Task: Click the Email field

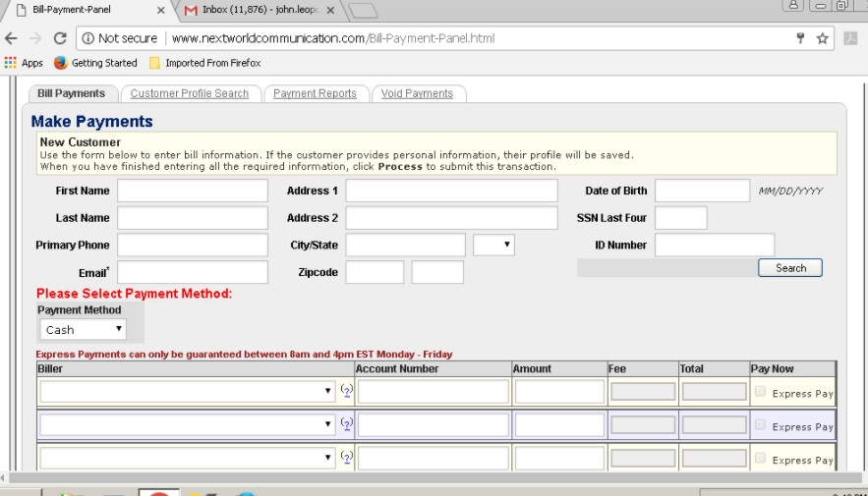Action: click(x=193, y=272)
